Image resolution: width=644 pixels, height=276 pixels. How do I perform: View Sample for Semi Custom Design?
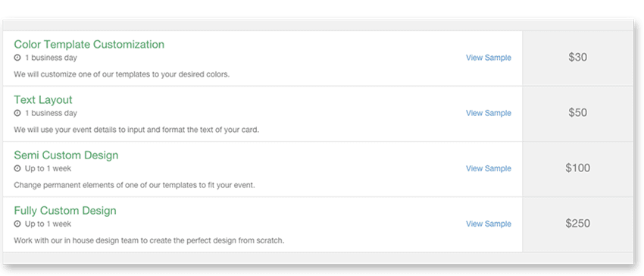pos(489,168)
